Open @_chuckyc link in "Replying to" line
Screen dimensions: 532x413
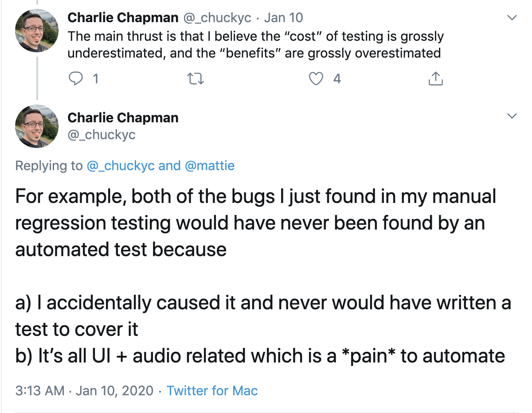click(x=120, y=166)
